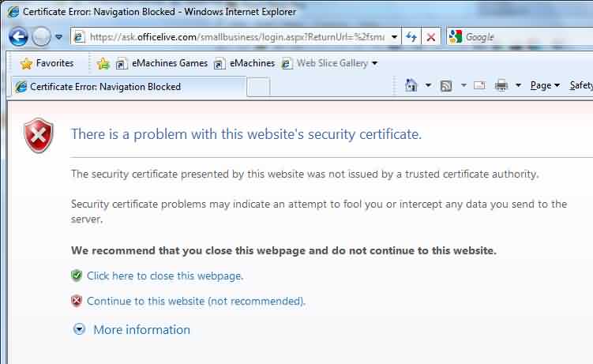The image size is (593, 364).
Task: Expand the Home button dropdown arrow
Action: 428,85
